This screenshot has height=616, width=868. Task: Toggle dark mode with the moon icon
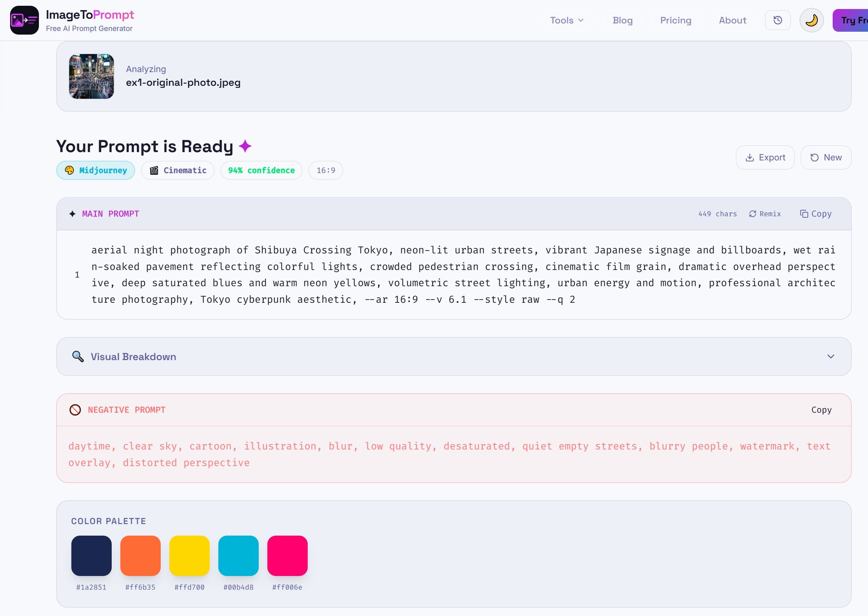tap(811, 20)
